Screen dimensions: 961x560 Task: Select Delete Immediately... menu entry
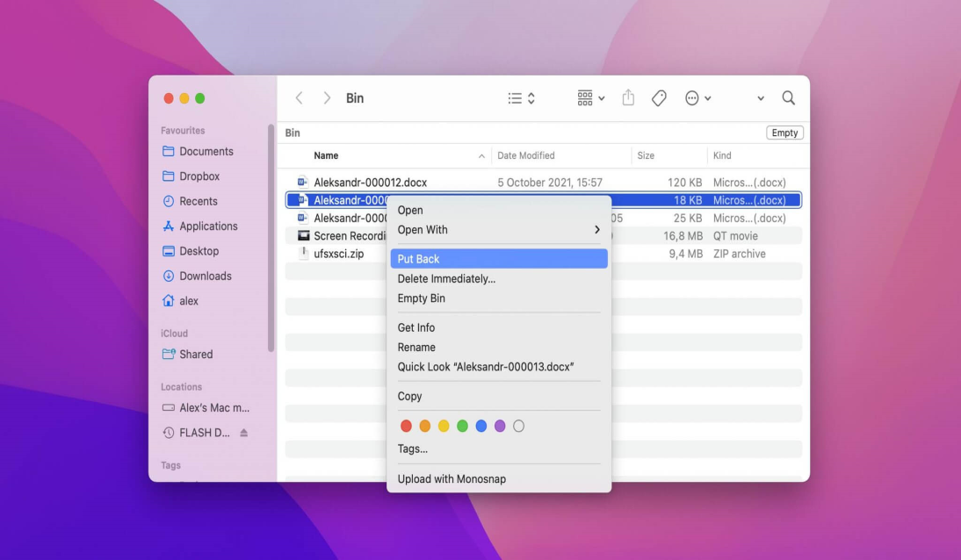coord(446,279)
